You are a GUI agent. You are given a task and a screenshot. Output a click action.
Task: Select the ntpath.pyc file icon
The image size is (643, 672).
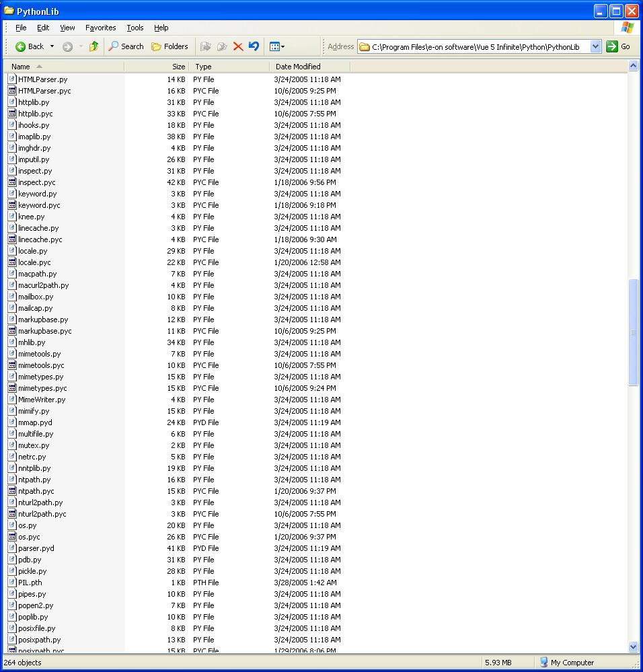click(12, 490)
